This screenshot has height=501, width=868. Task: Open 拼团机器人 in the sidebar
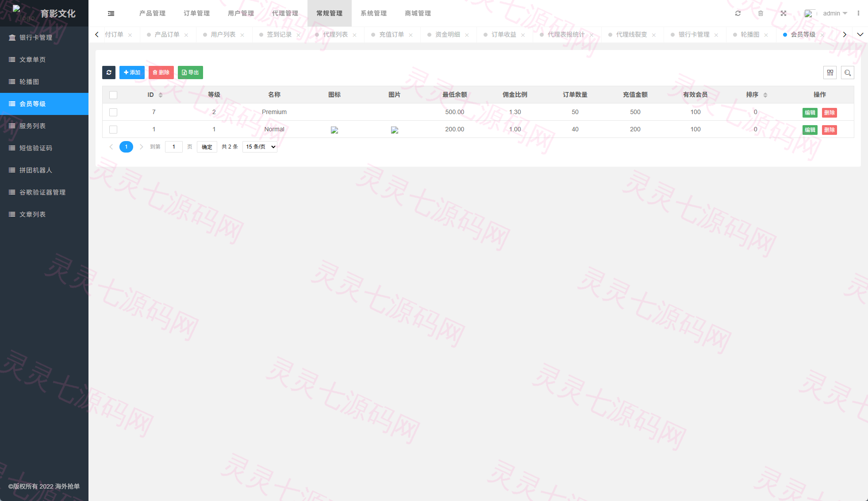[44, 170]
